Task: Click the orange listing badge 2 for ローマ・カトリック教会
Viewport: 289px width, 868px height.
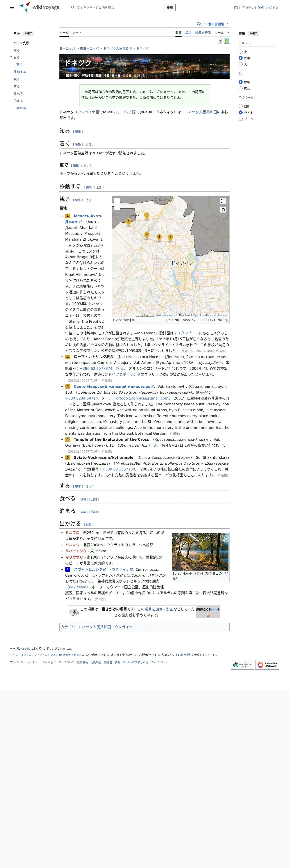Action: click(68, 356)
